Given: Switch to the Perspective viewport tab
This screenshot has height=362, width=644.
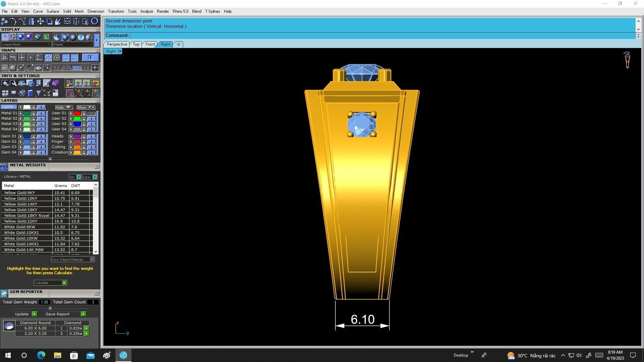Looking at the screenshot, I should pyautogui.click(x=117, y=44).
